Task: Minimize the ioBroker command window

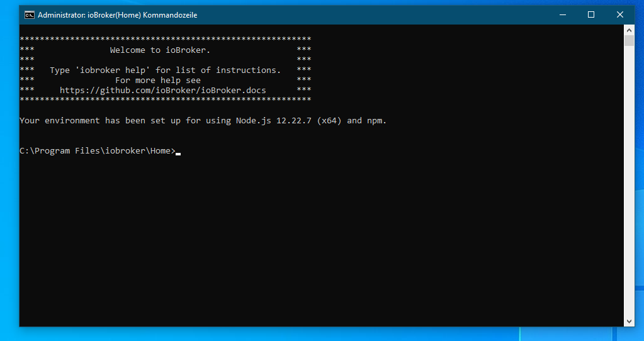Action: (563, 14)
